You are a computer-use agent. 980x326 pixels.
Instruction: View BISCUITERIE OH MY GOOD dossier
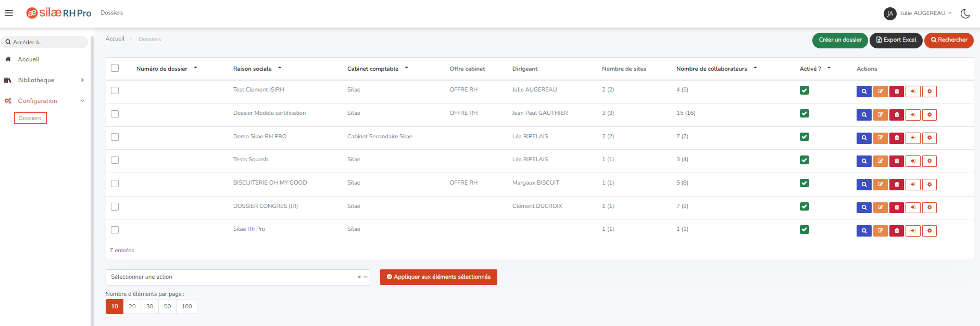click(864, 185)
